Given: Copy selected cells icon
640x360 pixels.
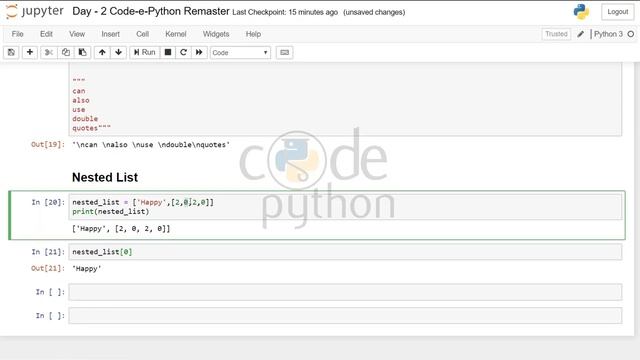Looking at the screenshot, I should point(66,52).
